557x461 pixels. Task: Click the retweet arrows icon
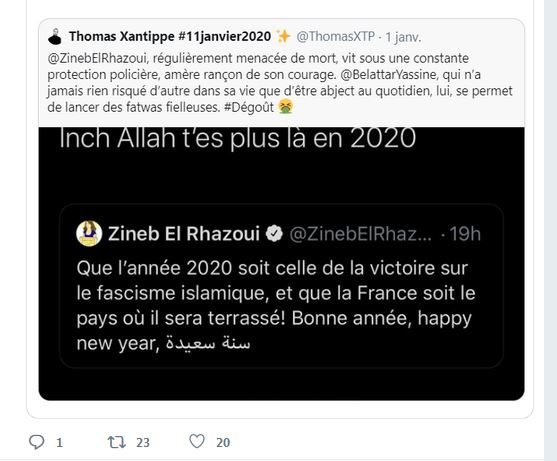(117, 442)
